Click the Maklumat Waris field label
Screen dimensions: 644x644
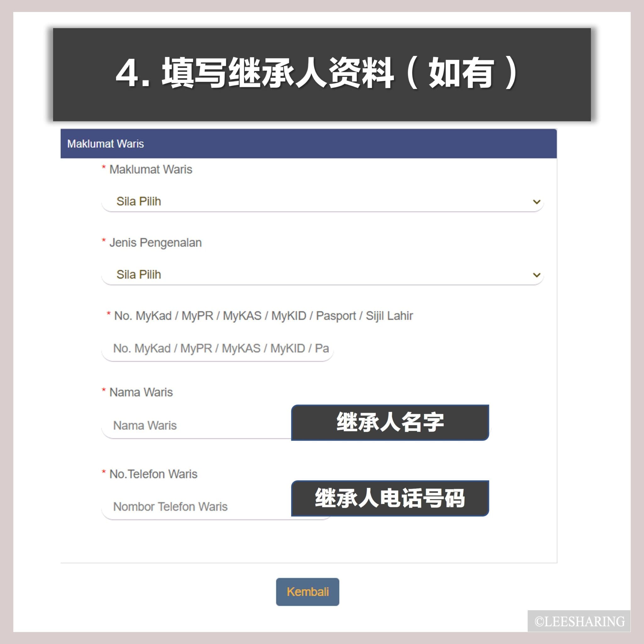pyautogui.click(x=151, y=169)
